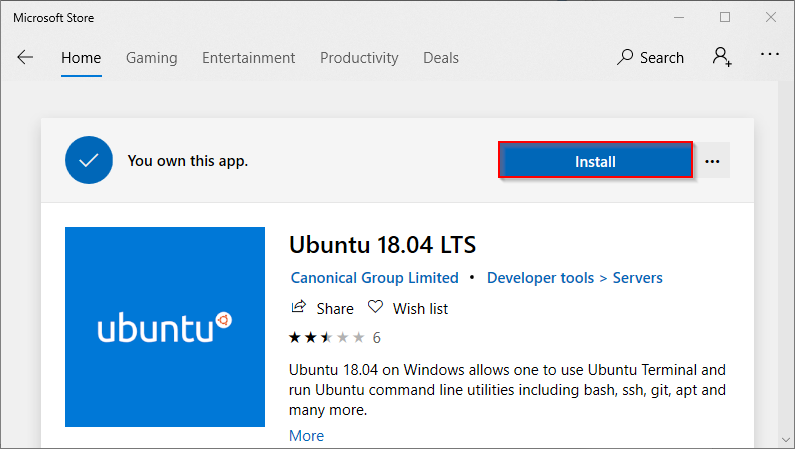Open Search in the Store
Viewport: 795px width, 449px height.
[650, 57]
